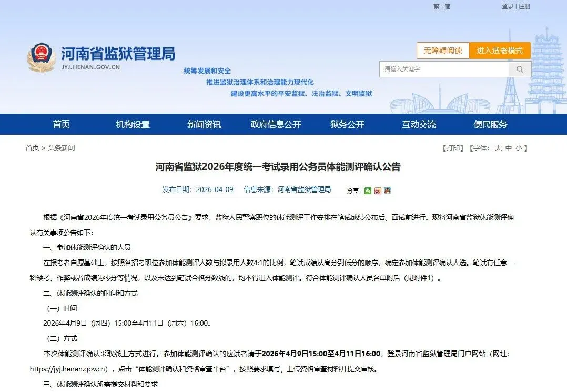Viewport: 567px width, 392px height.
Task: Focus the 请输入关键字 search field
Action: tap(444, 69)
